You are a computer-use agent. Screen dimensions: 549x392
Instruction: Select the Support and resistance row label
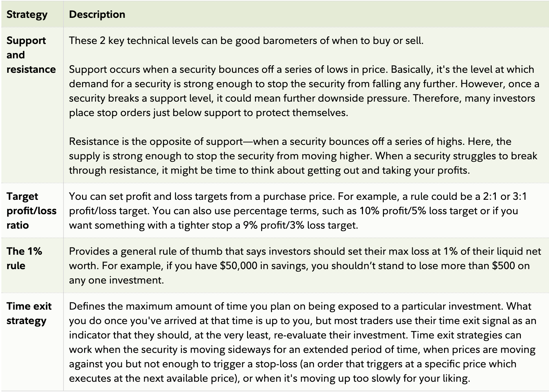click(31, 55)
